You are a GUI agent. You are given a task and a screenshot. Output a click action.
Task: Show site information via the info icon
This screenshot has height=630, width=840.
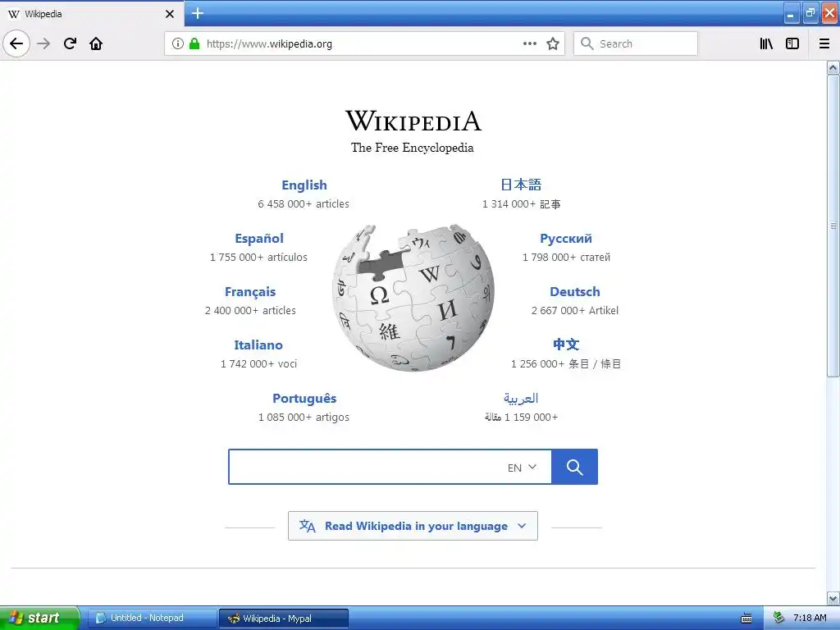(178, 43)
